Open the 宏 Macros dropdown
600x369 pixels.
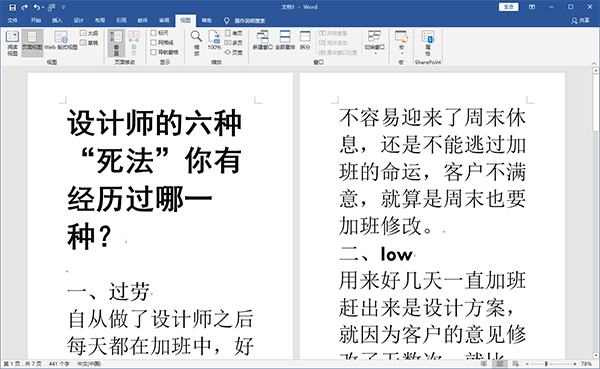(401, 42)
